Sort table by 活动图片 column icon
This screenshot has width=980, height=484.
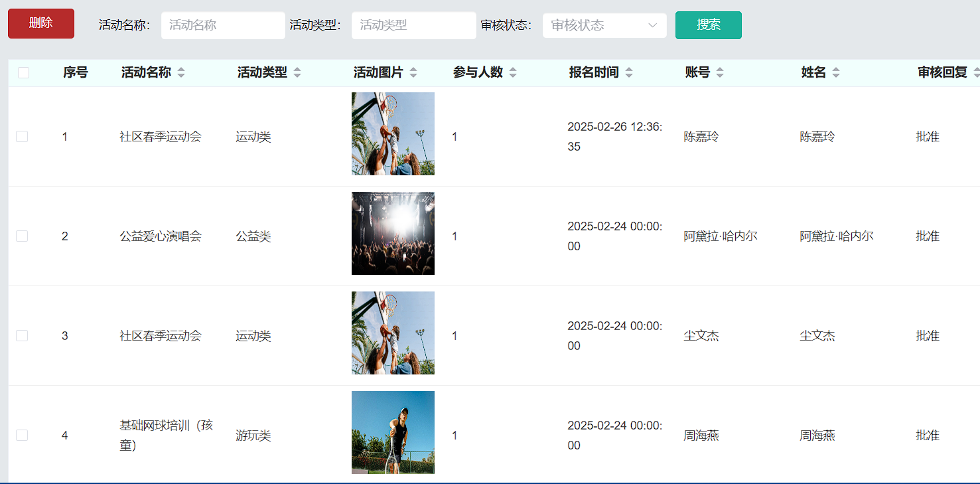click(x=413, y=73)
